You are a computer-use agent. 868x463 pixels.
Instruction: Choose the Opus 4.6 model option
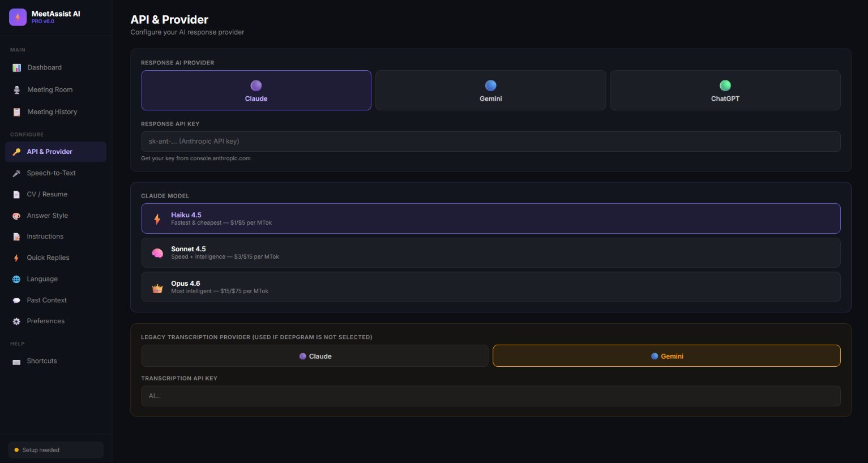[491, 287]
